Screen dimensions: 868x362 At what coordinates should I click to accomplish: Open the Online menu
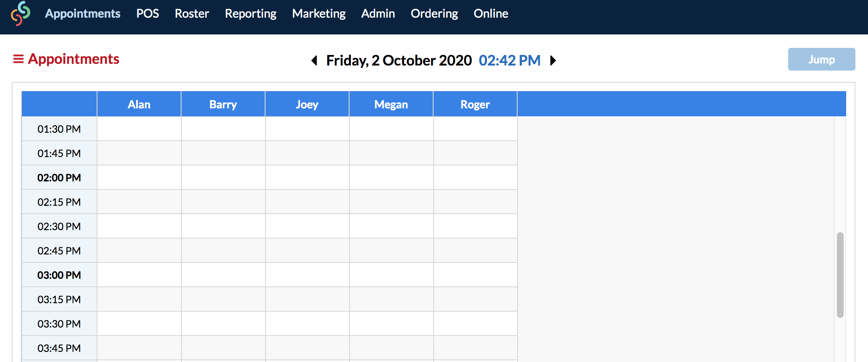[491, 13]
